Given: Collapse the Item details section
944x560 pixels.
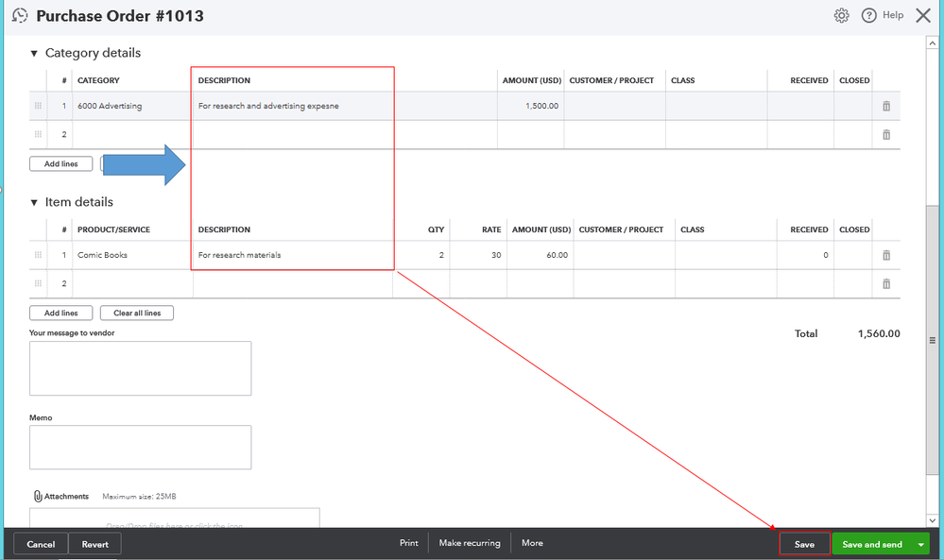Looking at the screenshot, I should tap(34, 203).
